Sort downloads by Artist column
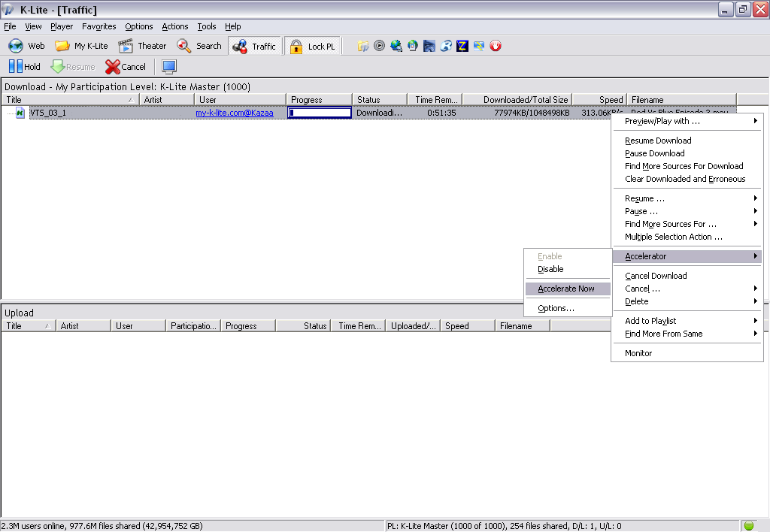The image size is (770, 532). pos(166,100)
